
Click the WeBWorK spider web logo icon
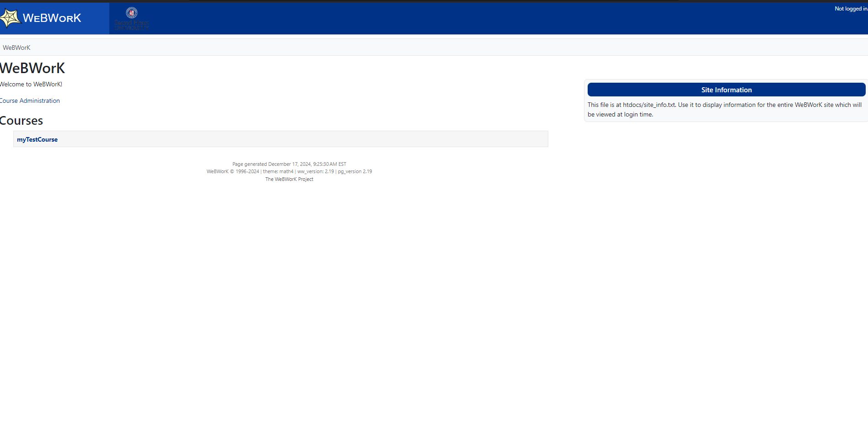(10, 18)
